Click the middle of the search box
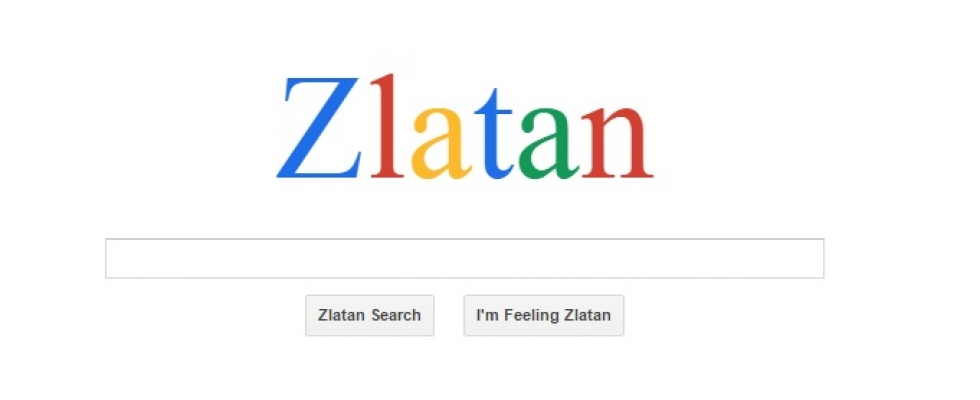The image size is (980, 400). tap(464, 258)
